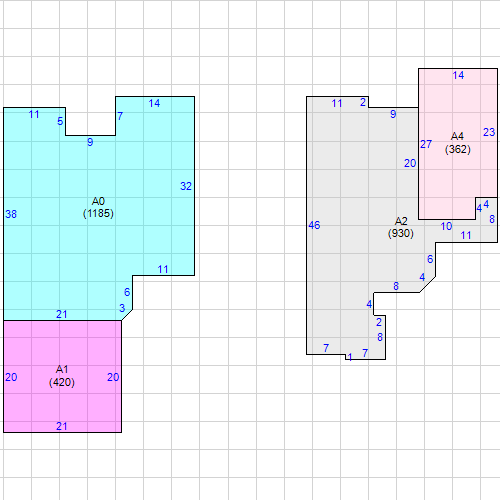Select the 8 dimension next to A2's diagonal 4
Viewport: 500px width, 500px height.
pyautogui.click(x=396, y=286)
